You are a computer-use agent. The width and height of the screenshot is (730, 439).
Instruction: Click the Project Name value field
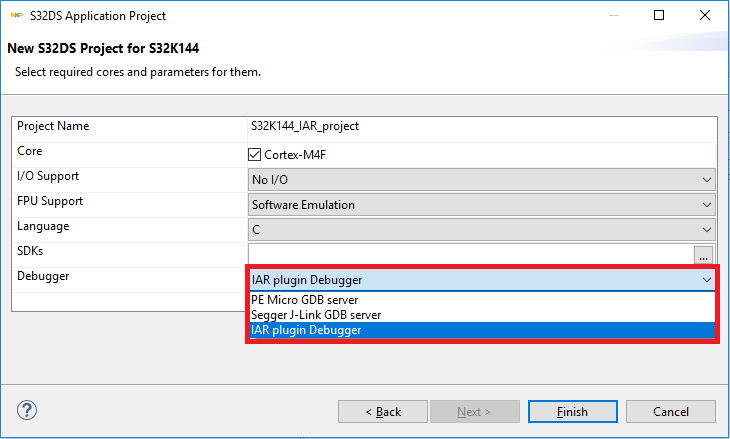pos(480,127)
